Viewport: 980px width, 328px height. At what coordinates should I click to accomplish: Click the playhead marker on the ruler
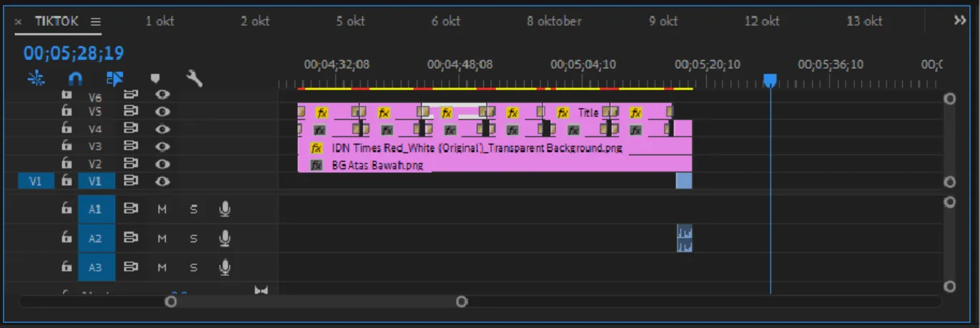click(x=770, y=80)
